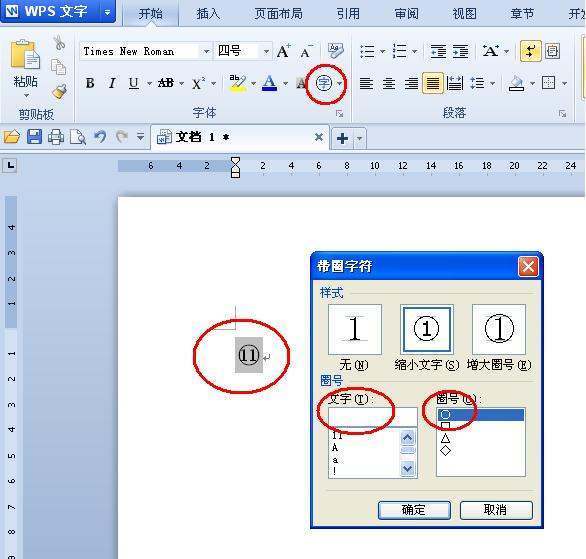The width and height of the screenshot is (586, 559).
Task: Switch to 视图 tab
Action: tap(465, 14)
